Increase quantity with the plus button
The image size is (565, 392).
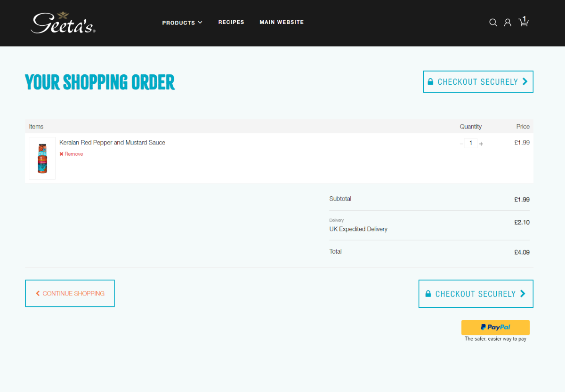point(481,144)
